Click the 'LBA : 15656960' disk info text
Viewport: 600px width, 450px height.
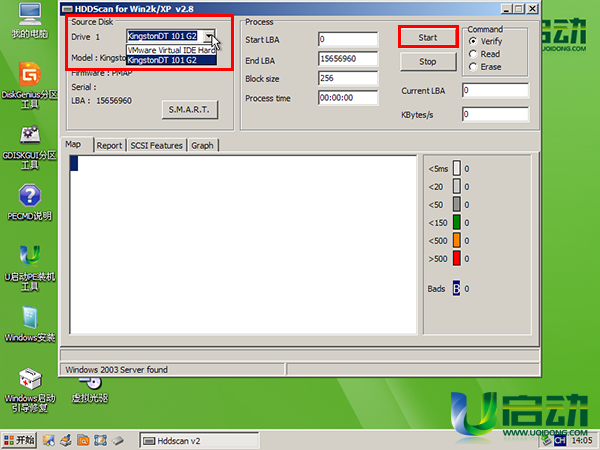point(101,101)
